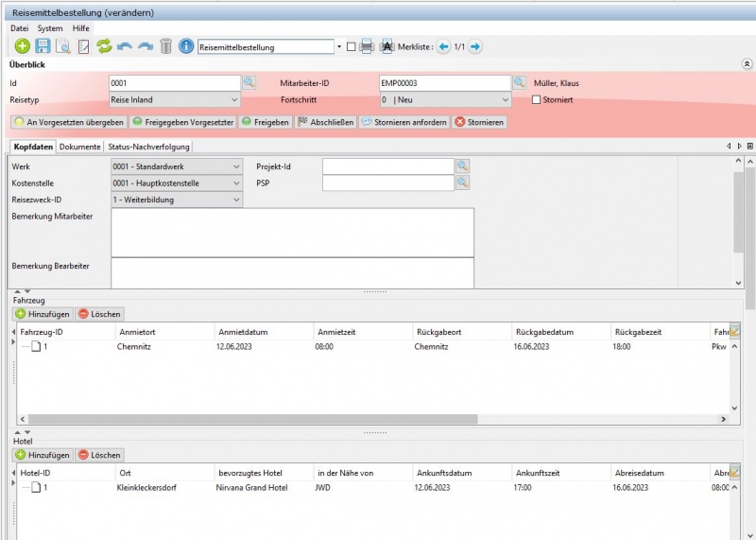Switch to the Dokumente tab
Image resolution: width=756 pixels, height=540 pixels.
click(79, 147)
